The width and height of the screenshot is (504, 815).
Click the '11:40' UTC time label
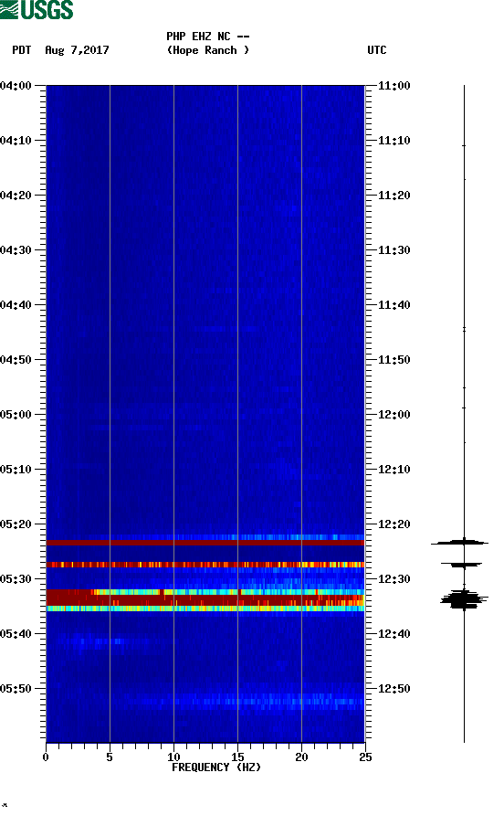click(394, 305)
